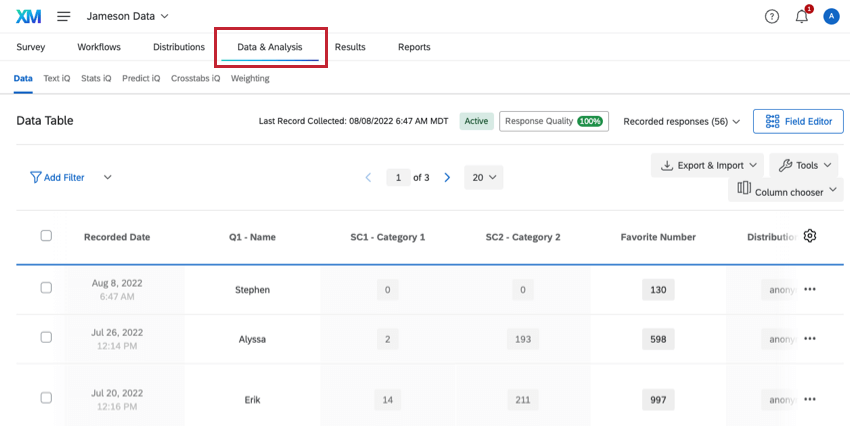Open row options for Stephen's response
Viewport: 850px width, 426px height.
[x=810, y=289]
